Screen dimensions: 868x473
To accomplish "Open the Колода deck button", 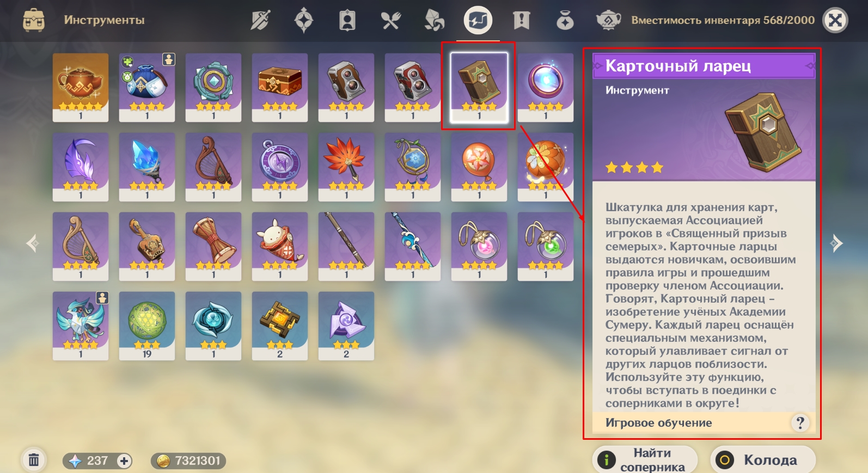I will click(x=763, y=460).
